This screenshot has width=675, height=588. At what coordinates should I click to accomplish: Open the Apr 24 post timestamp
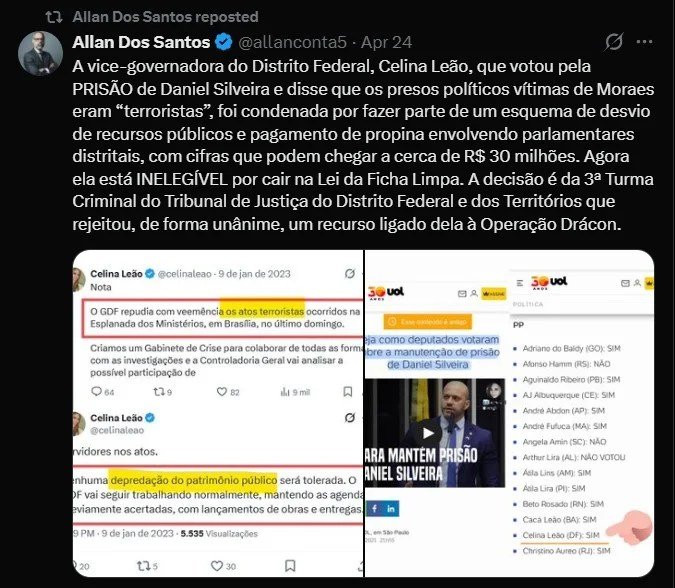(386, 42)
